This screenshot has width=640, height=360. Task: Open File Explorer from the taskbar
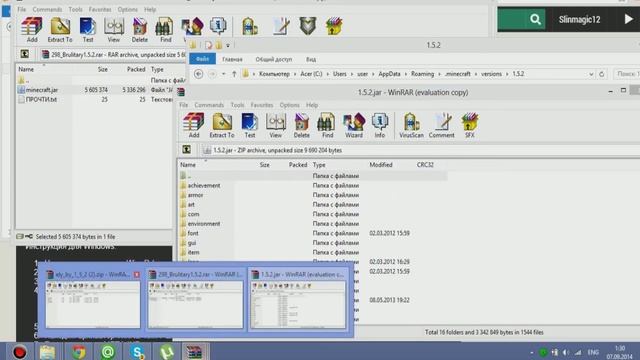(x=47, y=351)
